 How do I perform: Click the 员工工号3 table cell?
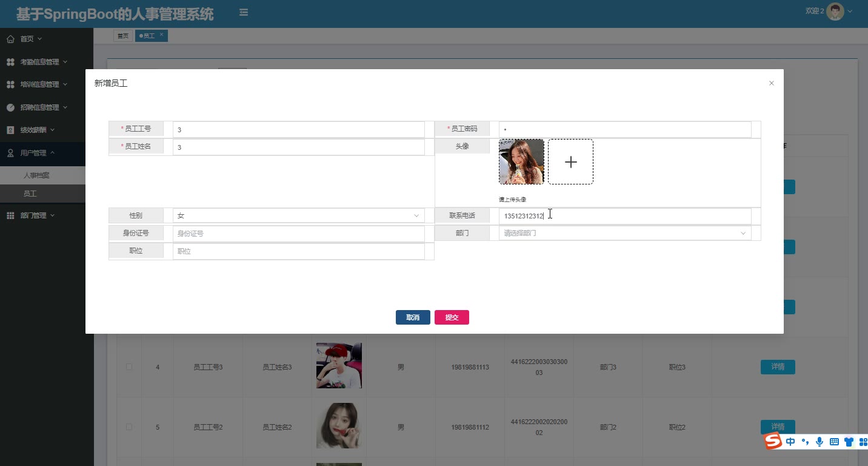[x=208, y=367]
